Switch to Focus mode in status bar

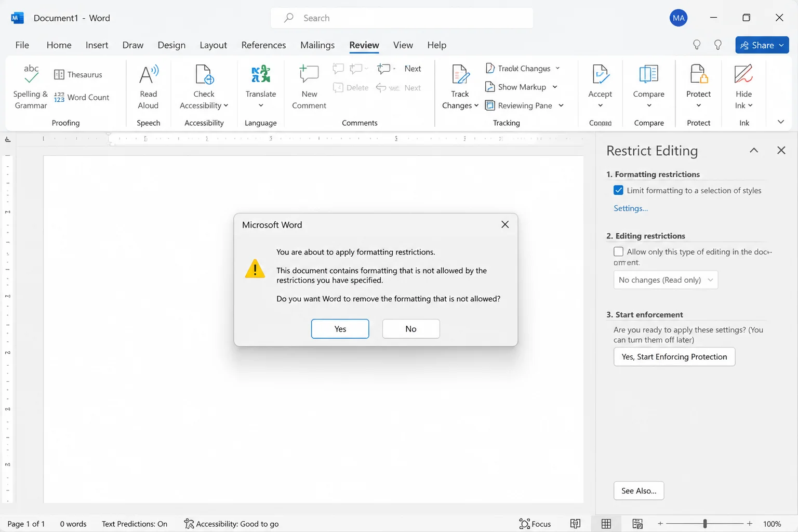pyautogui.click(x=535, y=524)
